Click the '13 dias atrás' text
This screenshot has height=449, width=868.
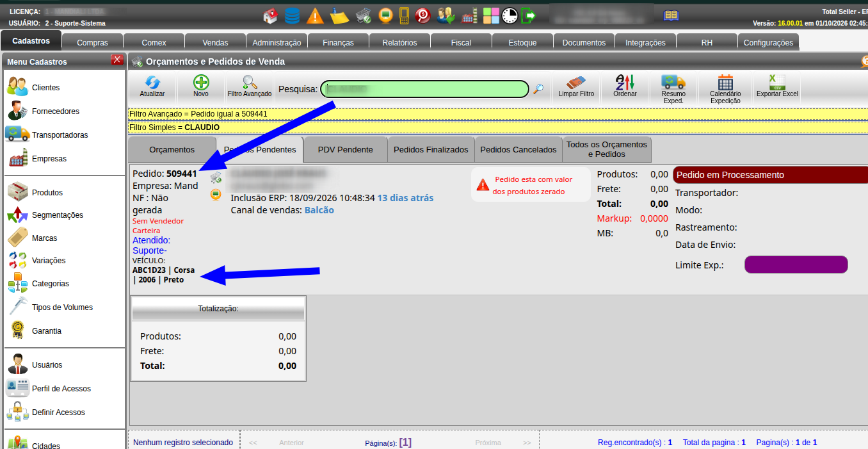405,198
